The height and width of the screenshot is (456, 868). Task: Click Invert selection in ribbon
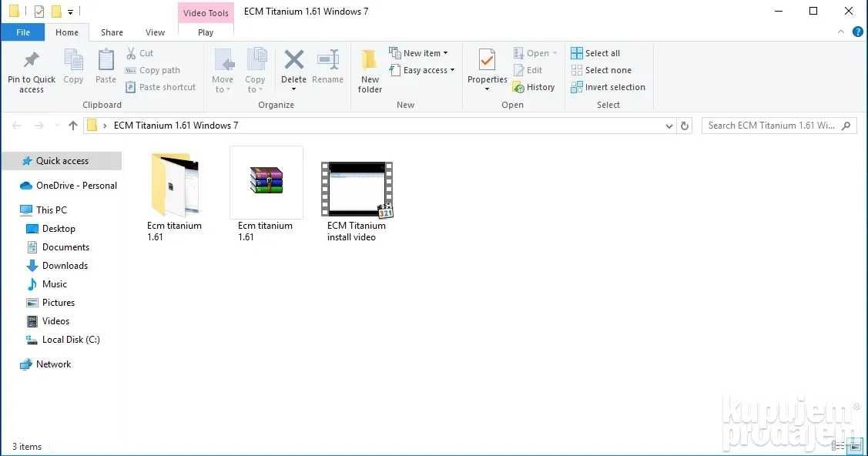tap(608, 87)
